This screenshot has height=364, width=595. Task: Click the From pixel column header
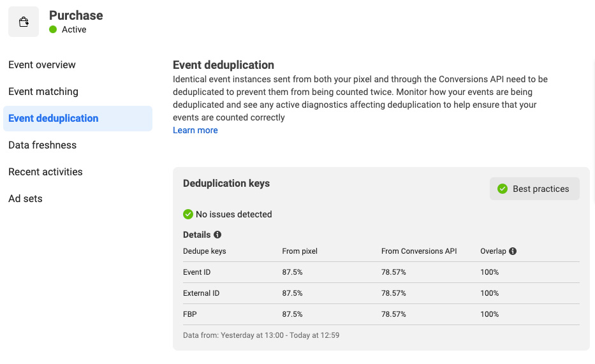(x=299, y=251)
